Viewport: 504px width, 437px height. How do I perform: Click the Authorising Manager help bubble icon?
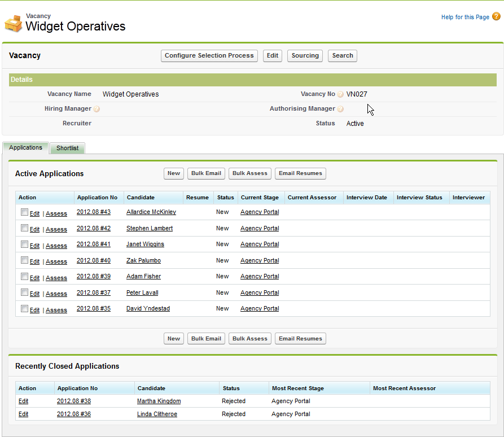[340, 109]
